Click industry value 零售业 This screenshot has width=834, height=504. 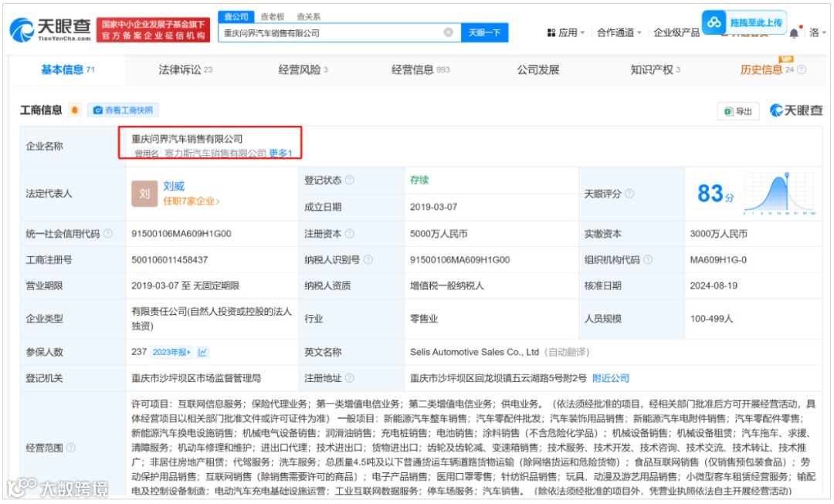click(424, 319)
